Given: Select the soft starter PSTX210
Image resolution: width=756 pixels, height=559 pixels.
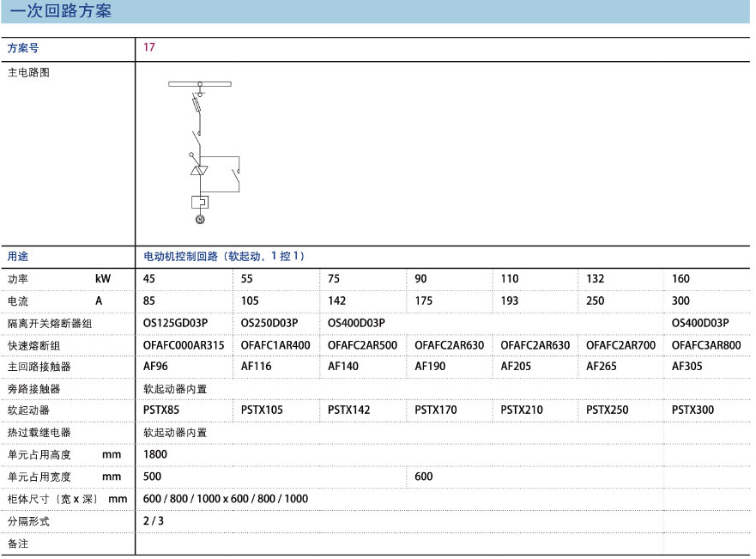Looking at the screenshot, I should click(522, 410).
